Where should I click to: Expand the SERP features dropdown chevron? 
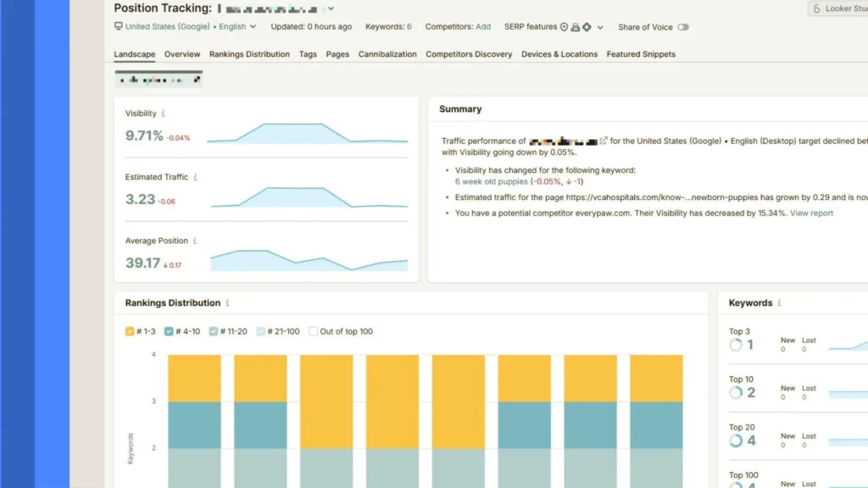(x=600, y=27)
